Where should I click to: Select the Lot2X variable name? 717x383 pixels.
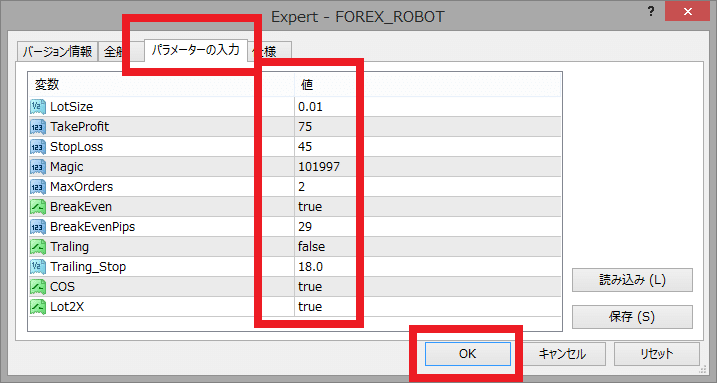click(67, 307)
